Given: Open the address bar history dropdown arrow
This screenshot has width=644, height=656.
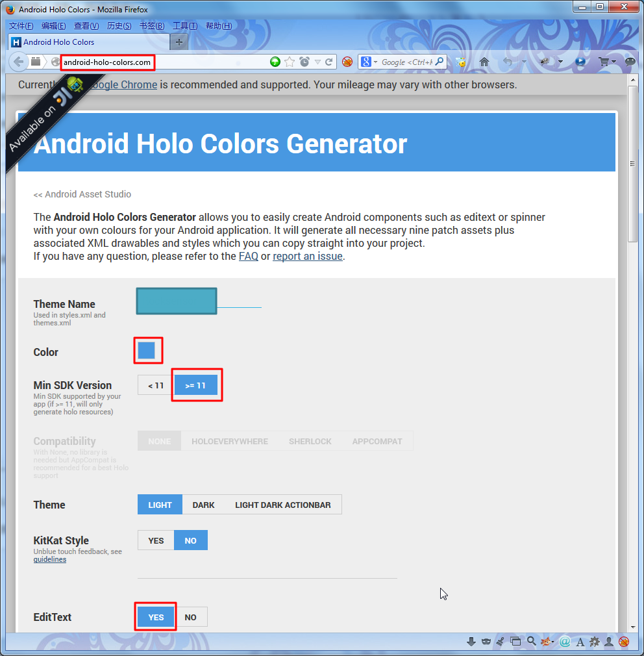Looking at the screenshot, I should 318,62.
